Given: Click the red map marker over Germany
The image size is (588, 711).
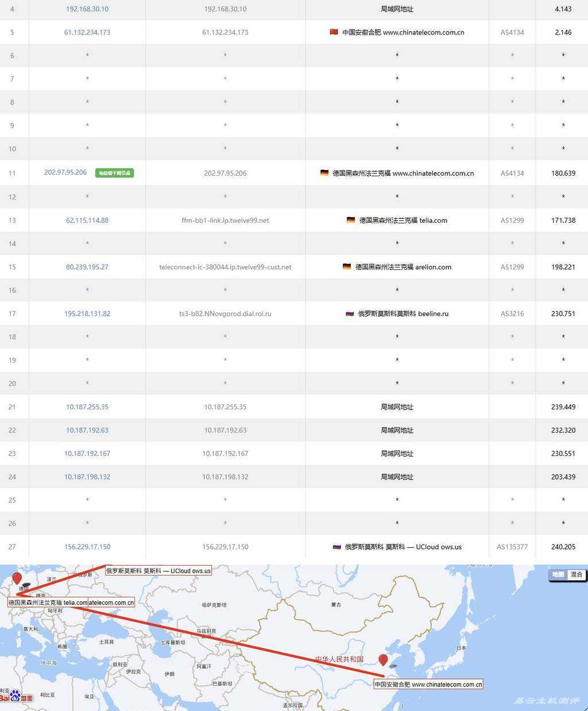Looking at the screenshot, I should pos(17,578).
